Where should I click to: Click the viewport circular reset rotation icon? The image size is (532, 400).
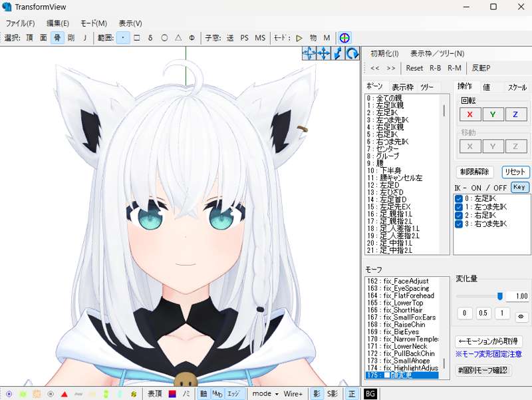pyautogui.click(x=352, y=53)
